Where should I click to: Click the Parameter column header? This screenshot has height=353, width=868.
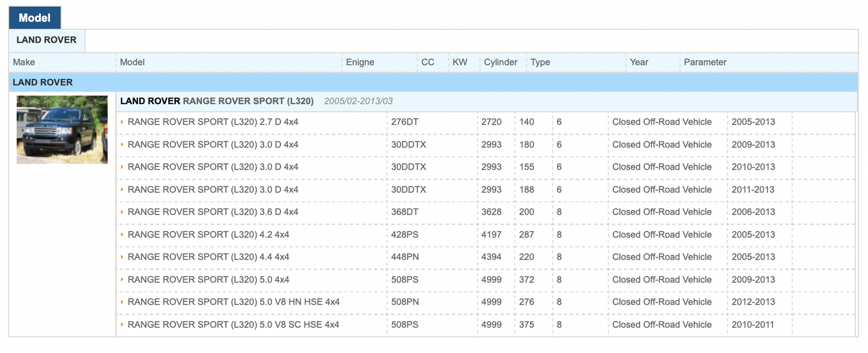705,63
